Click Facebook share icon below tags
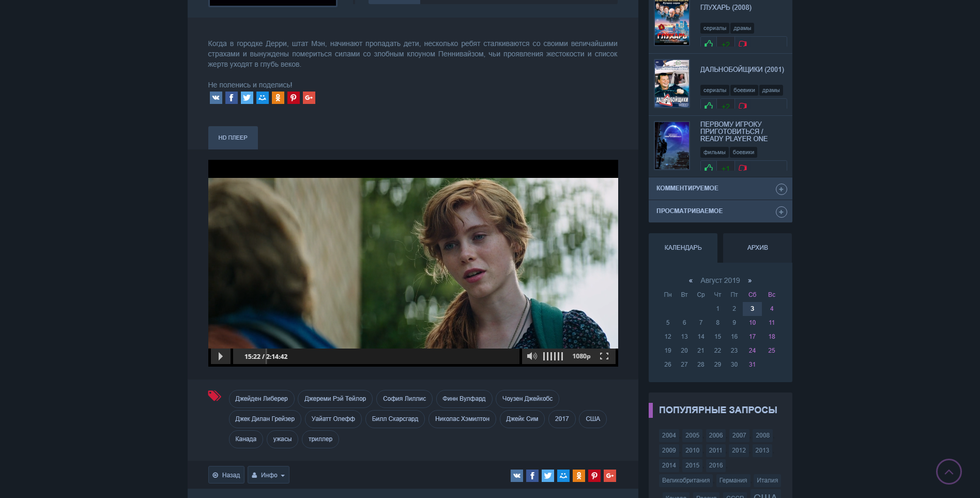 [x=532, y=476]
